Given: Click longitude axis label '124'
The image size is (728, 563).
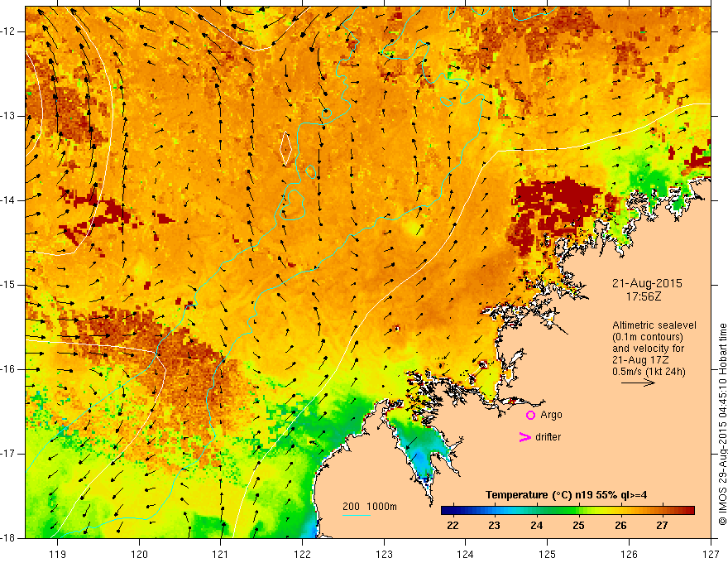Looking at the screenshot, I should pos(466,554).
